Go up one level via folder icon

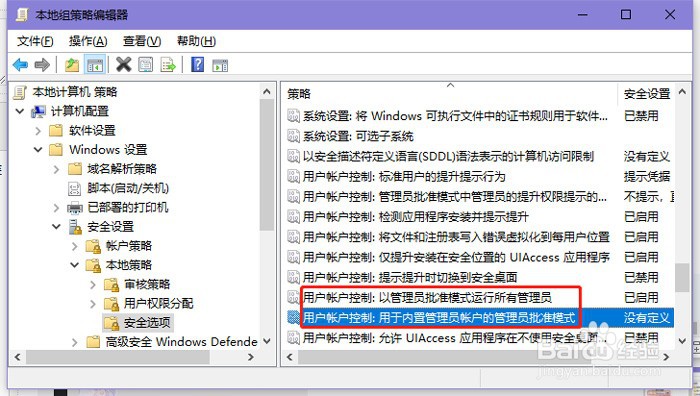click(71, 65)
